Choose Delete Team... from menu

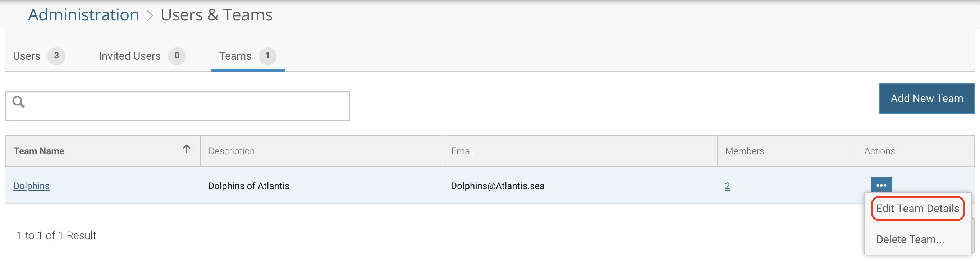pos(910,239)
